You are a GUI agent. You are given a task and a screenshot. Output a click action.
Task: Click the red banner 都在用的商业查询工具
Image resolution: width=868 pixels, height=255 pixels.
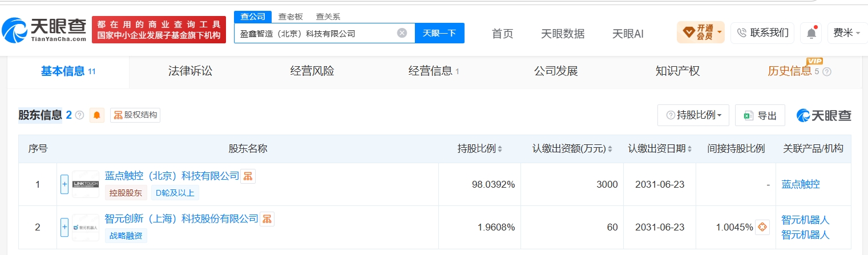tap(159, 30)
